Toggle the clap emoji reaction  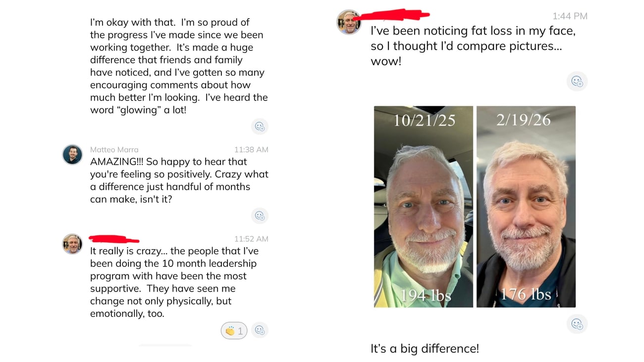(x=234, y=331)
